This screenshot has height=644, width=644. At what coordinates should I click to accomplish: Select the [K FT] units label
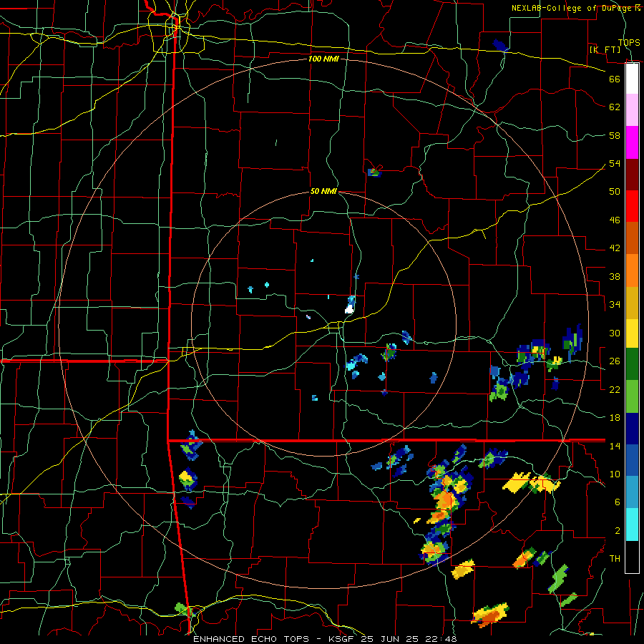click(605, 49)
